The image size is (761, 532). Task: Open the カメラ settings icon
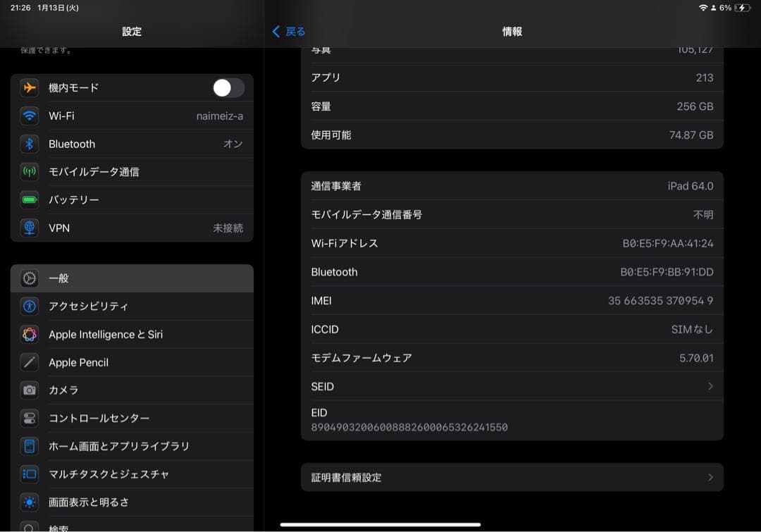coord(29,390)
